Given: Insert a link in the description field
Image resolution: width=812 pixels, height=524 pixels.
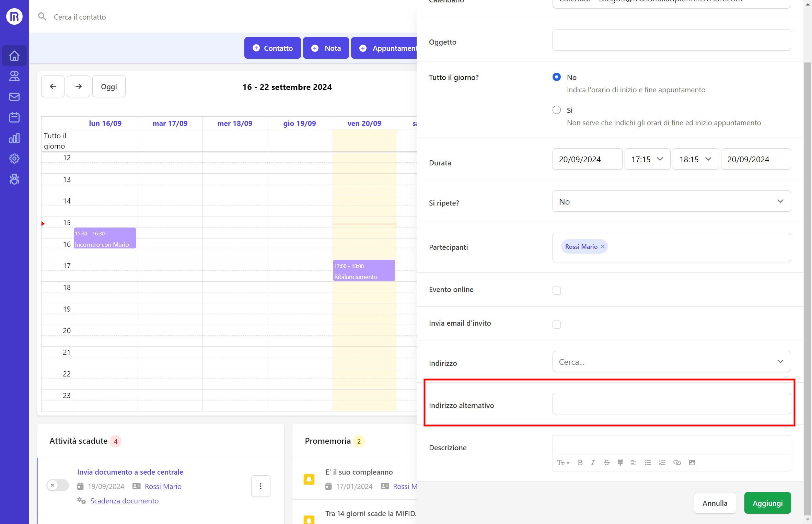Looking at the screenshot, I should pos(677,463).
